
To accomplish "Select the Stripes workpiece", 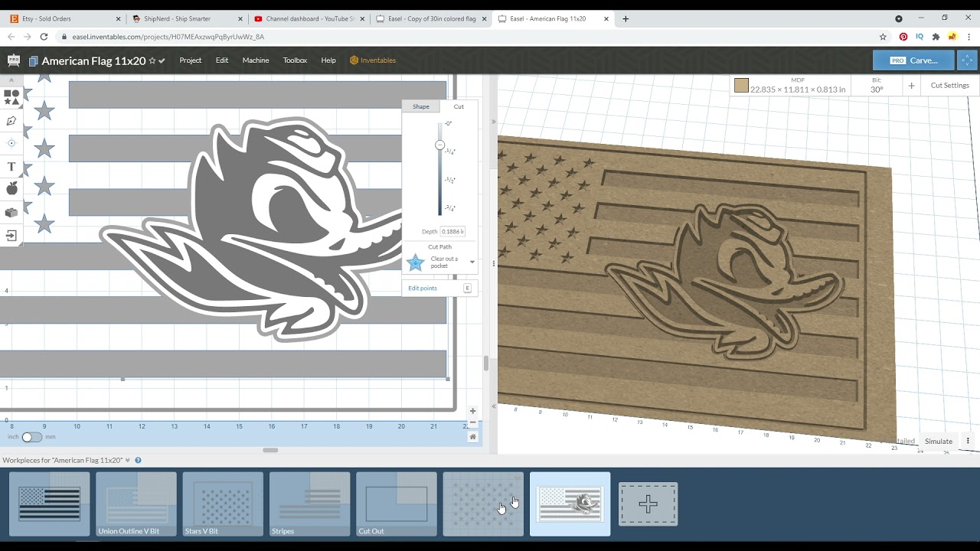I will pyautogui.click(x=310, y=504).
